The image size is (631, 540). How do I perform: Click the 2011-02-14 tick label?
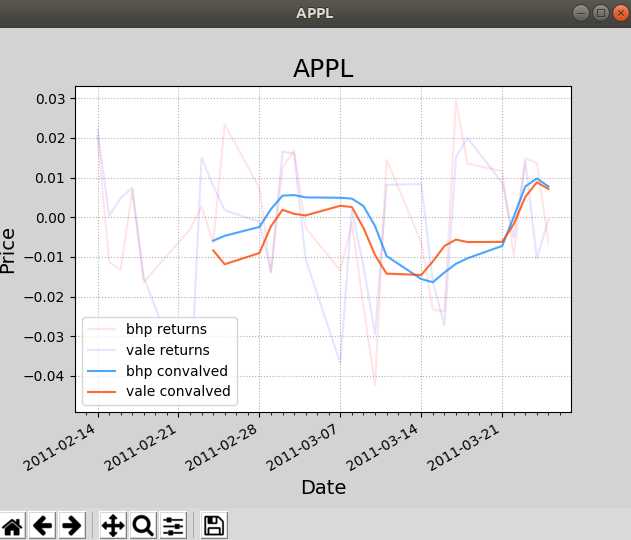click(x=59, y=447)
